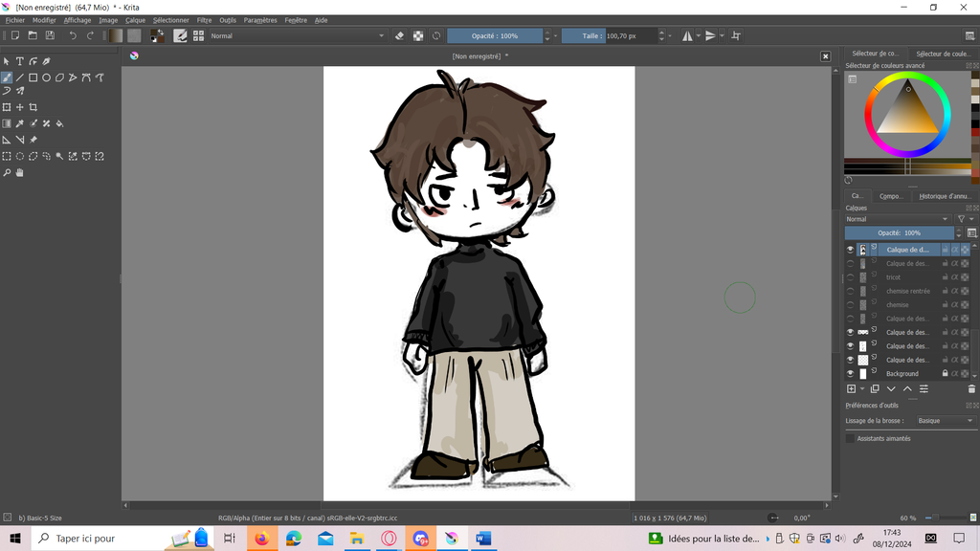This screenshot has width=980, height=551.
Task: Click the brush Opacité slider in toolbar
Action: click(x=495, y=35)
